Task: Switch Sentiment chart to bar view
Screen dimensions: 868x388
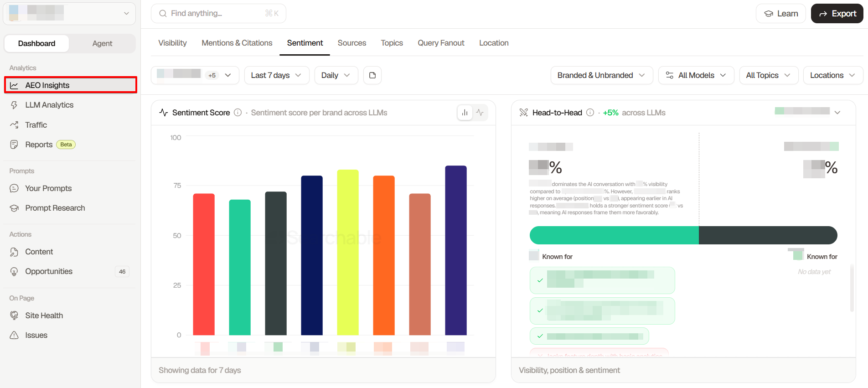Action: tap(465, 113)
